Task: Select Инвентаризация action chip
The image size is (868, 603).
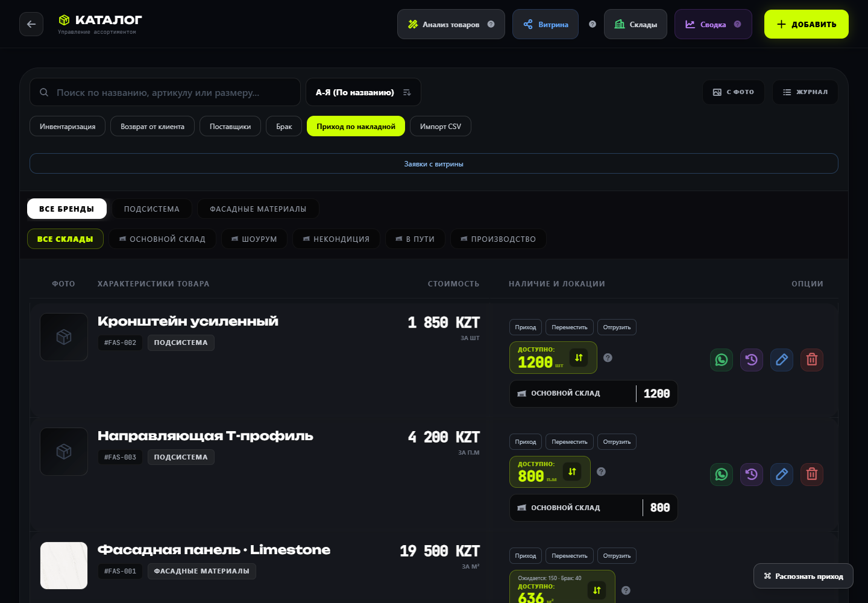Action: pyautogui.click(x=68, y=126)
